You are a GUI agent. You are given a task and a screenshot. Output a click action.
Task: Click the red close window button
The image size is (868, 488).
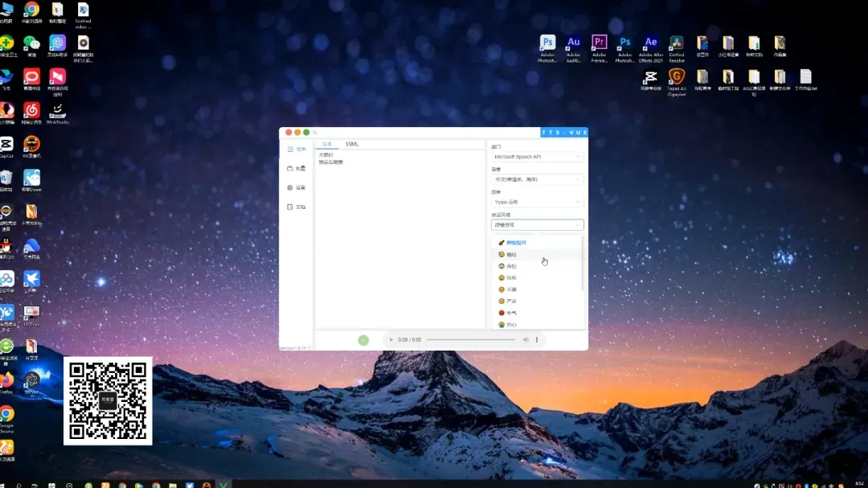coord(289,133)
